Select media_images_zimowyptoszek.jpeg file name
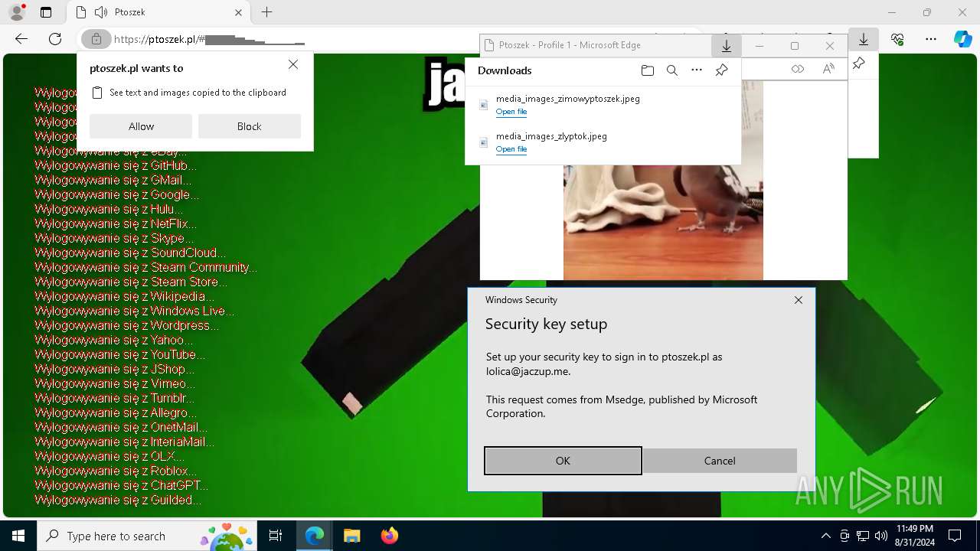 point(568,99)
